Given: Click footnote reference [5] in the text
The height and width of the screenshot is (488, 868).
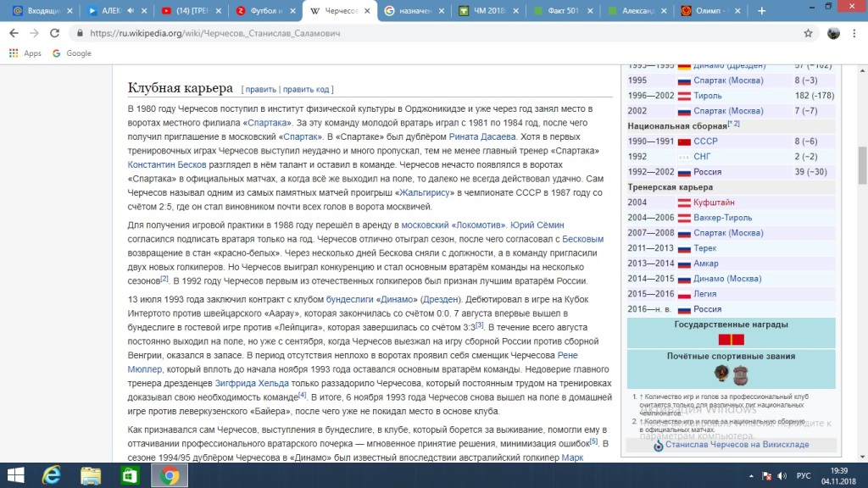Looking at the screenshot, I should tap(593, 441).
